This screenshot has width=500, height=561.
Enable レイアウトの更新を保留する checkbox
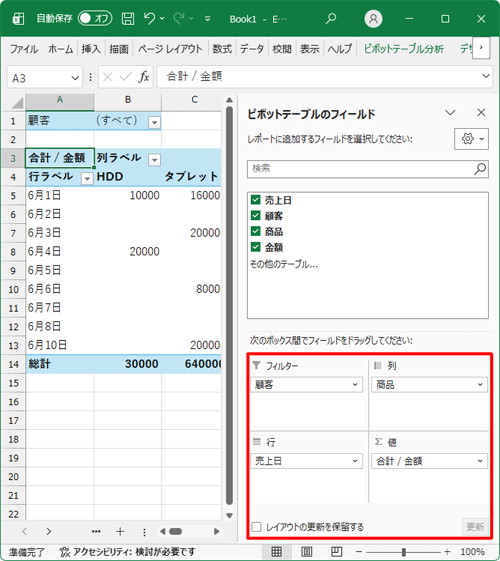click(x=256, y=527)
